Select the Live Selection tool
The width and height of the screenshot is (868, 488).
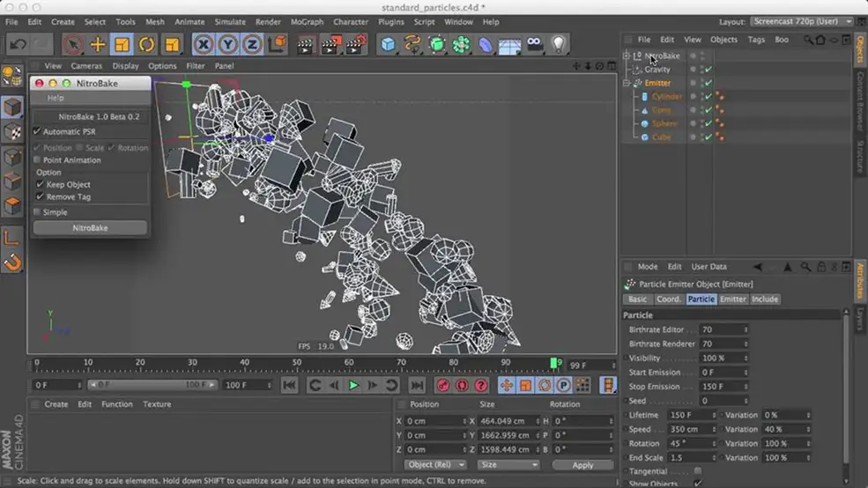(73, 44)
